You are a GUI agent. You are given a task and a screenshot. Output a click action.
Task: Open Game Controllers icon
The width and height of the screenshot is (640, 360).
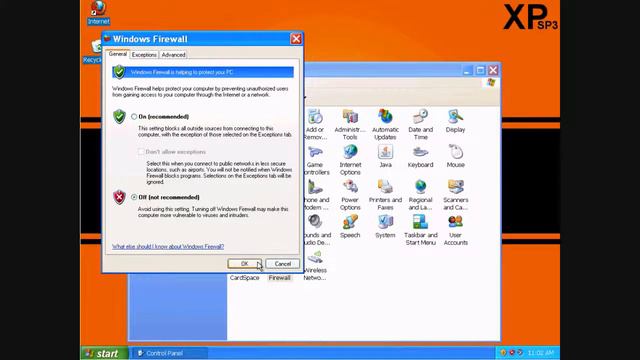click(x=315, y=152)
